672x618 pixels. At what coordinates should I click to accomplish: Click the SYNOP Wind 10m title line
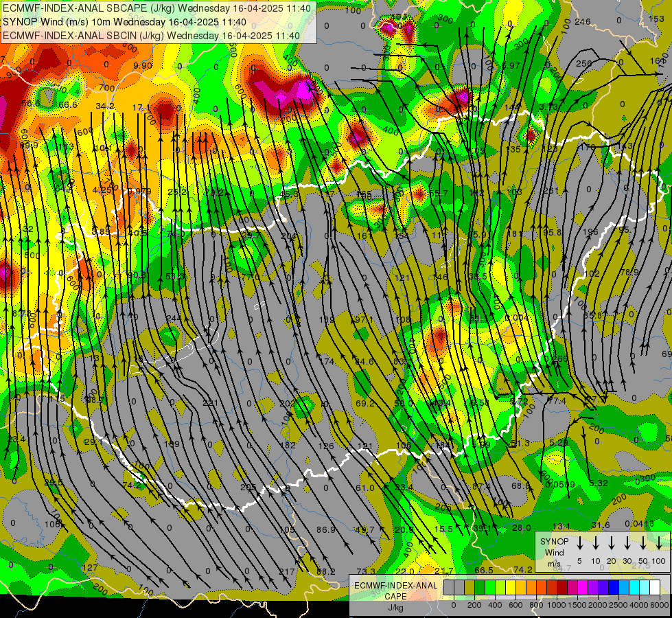(x=124, y=22)
